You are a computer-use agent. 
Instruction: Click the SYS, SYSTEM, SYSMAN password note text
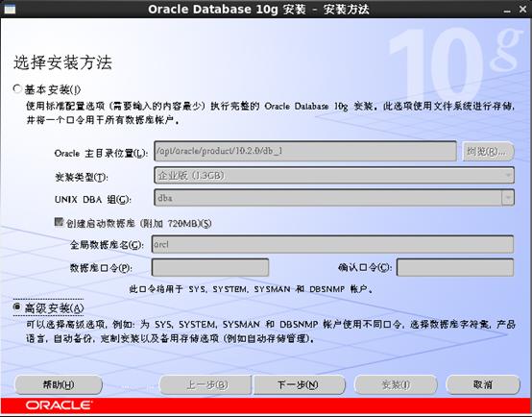(x=251, y=289)
